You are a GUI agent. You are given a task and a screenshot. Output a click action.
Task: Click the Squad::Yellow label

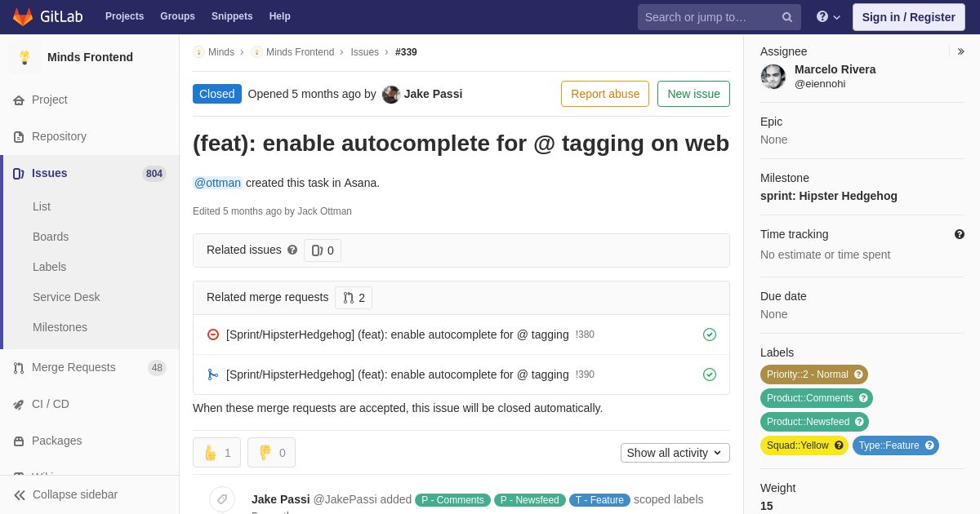tap(797, 445)
